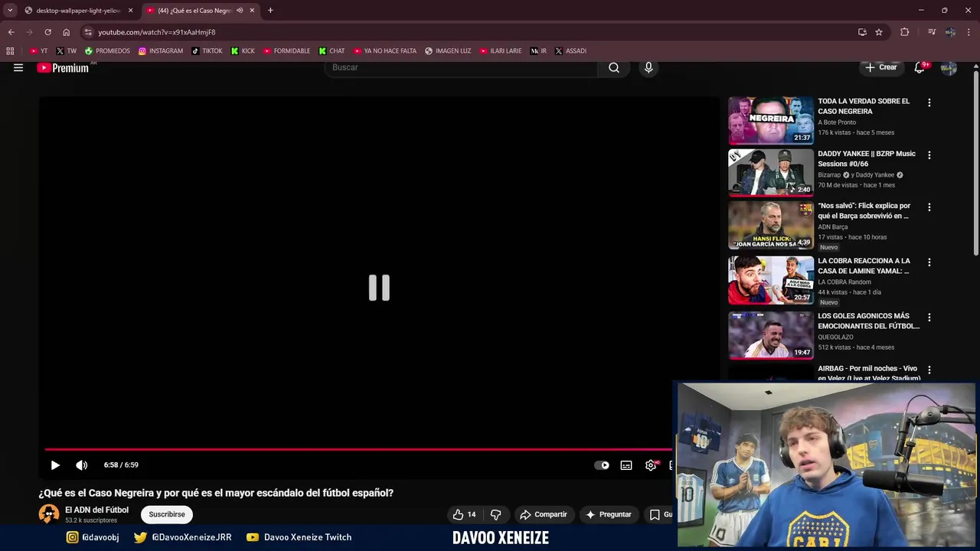Open options for Flick explica video

[929, 207]
